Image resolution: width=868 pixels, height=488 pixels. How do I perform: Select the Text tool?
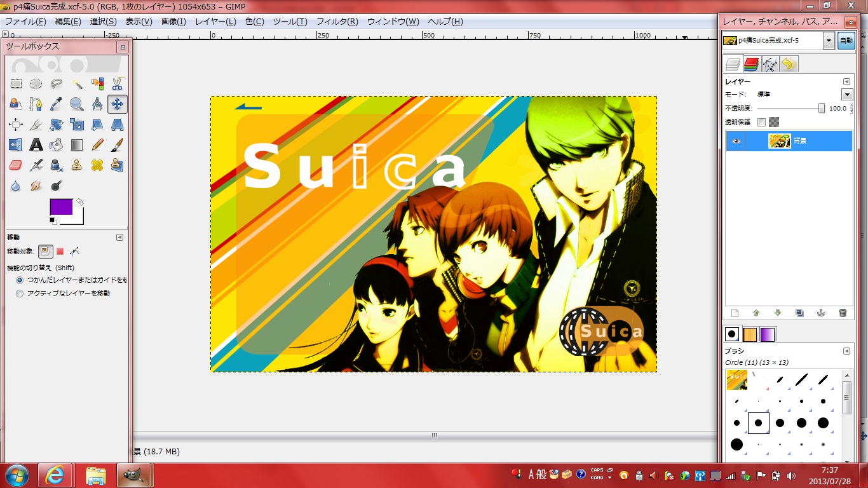tap(36, 145)
